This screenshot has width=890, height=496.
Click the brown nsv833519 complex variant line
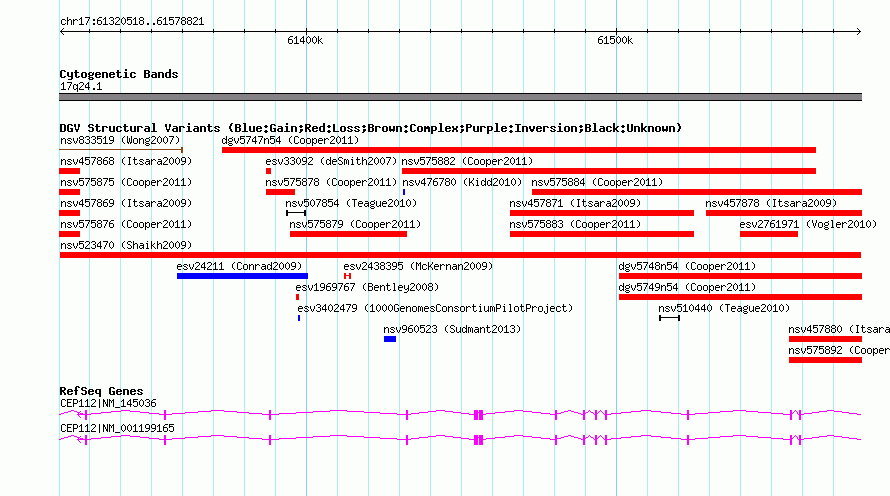pos(121,150)
